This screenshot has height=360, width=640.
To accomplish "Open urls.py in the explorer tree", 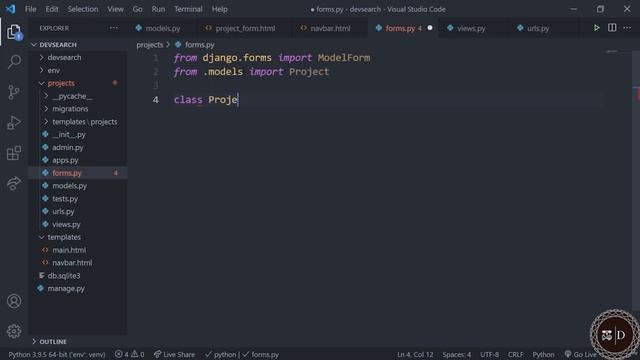I will pyautogui.click(x=78, y=211).
